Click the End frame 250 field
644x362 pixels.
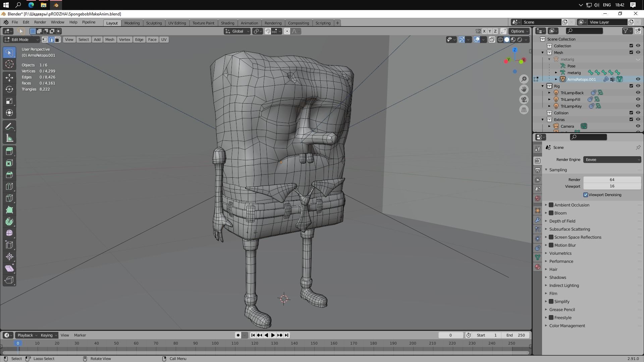point(516,335)
